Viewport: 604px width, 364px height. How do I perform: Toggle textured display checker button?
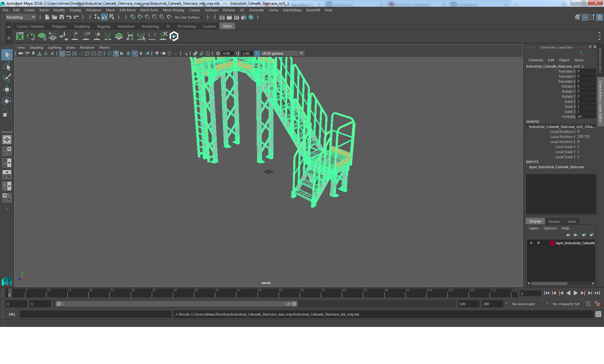click(x=135, y=53)
